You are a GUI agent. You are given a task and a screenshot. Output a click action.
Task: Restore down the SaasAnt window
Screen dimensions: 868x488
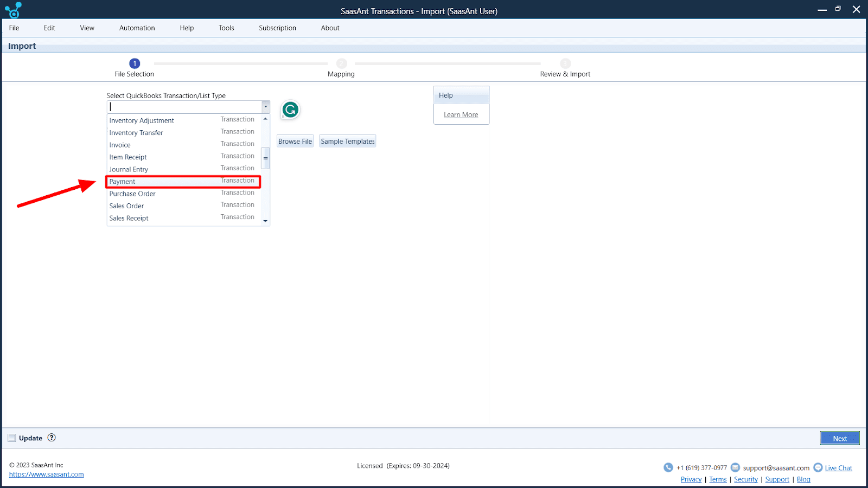point(838,9)
